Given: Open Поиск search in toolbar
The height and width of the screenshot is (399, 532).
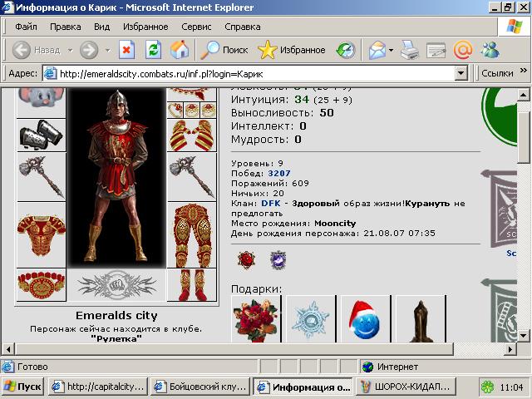Looking at the screenshot, I should click(x=224, y=50).
